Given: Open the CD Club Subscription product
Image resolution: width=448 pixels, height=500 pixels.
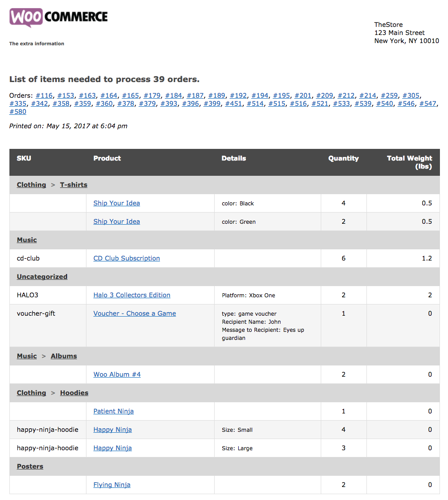Looking at the screenshot, I should click(x=126, y=258).
